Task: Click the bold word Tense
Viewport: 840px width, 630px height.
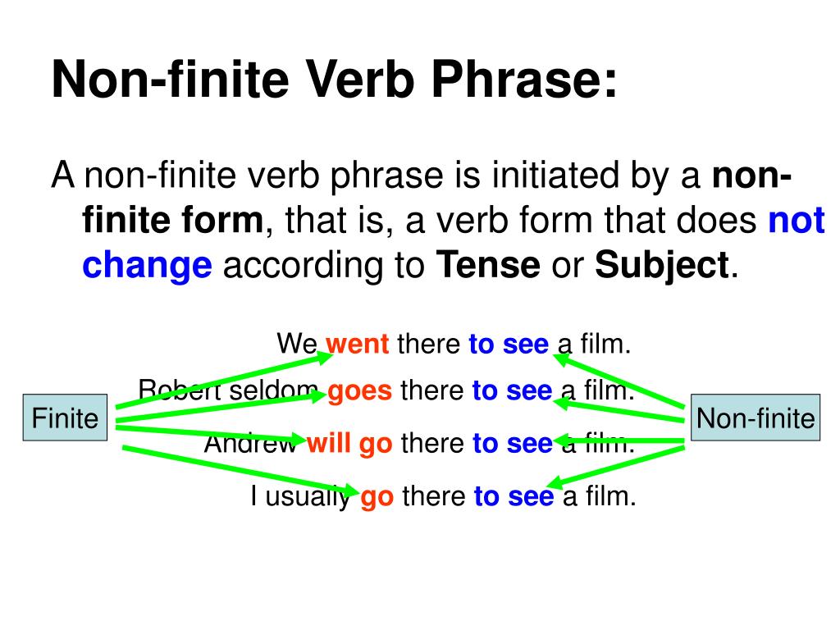Action: pyautogui.click(x=488, y=264)
